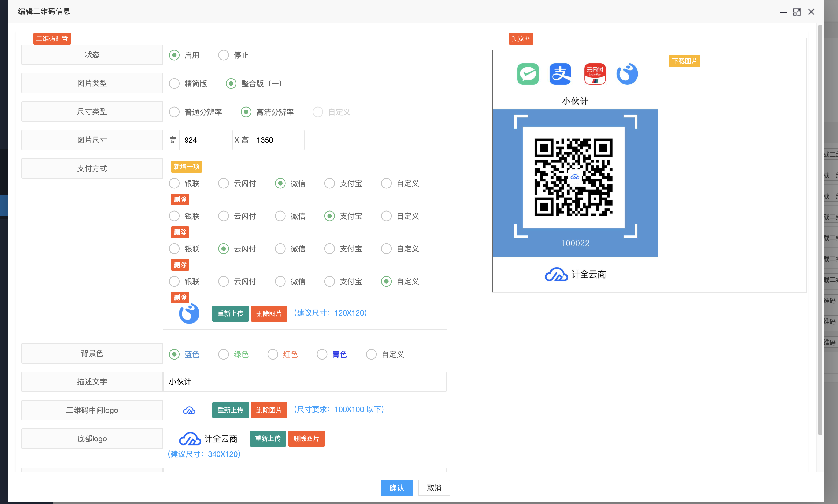
Task: Choose 精简版 image type
Action: click(x=174, y=84)
